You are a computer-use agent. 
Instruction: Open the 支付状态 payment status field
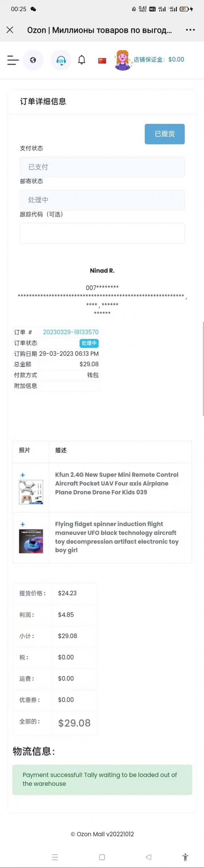102,167
